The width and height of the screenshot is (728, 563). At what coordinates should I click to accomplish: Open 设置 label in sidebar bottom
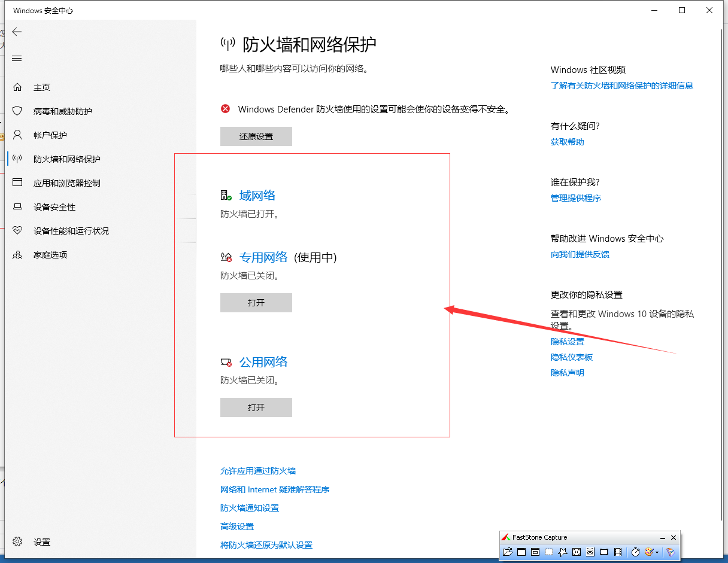coord(42,542)
